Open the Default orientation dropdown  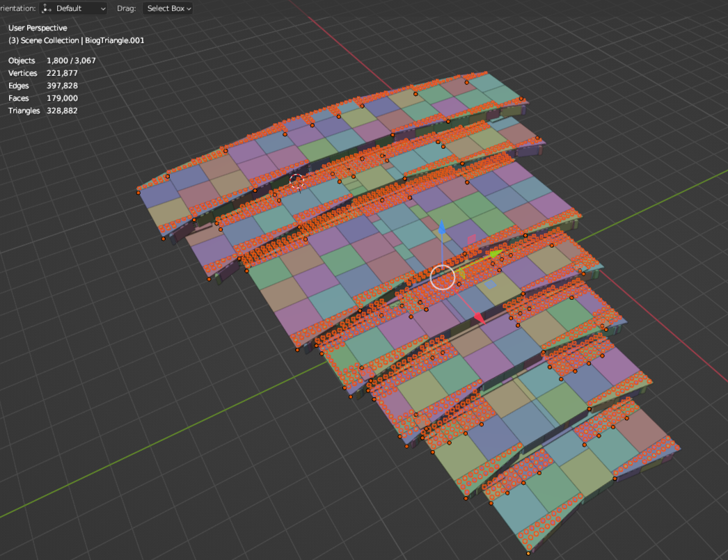click(73, 8)
